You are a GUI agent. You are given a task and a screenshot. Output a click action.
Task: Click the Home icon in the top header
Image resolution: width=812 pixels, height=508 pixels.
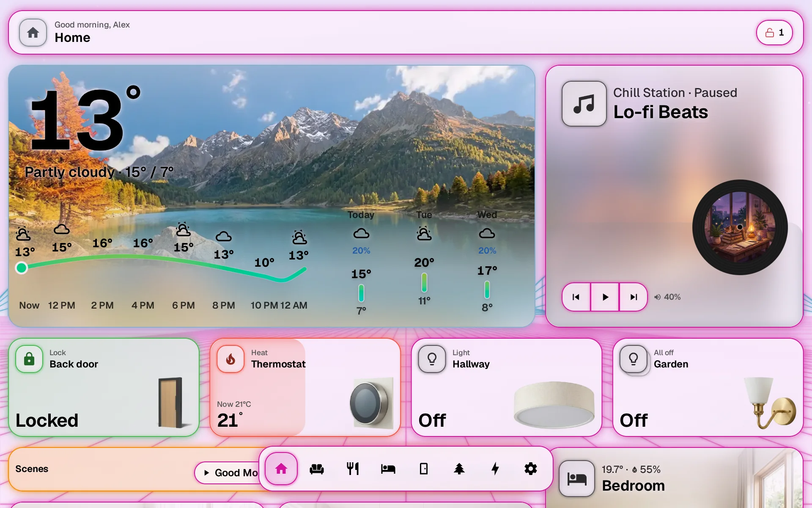tap(33, 33)
